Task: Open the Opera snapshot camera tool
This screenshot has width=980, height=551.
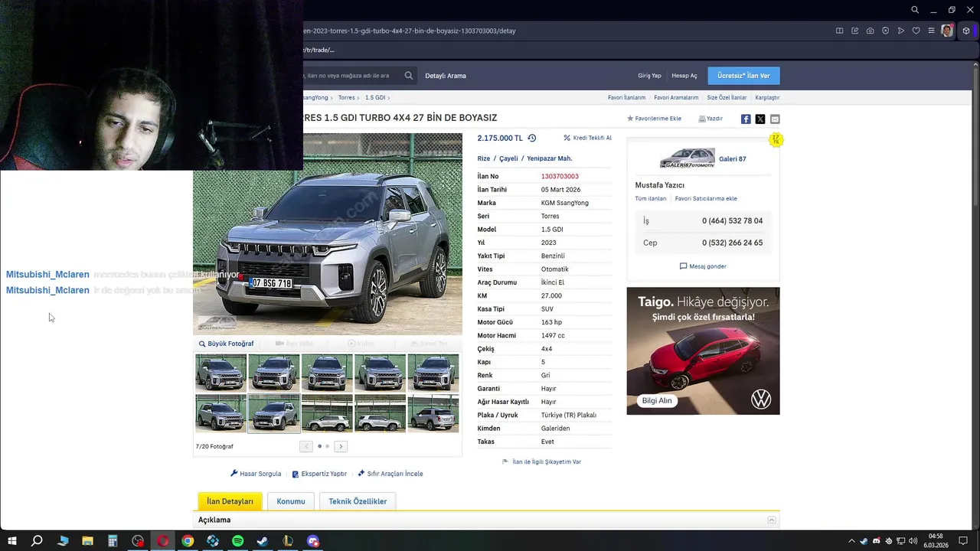Action: pos(871,31)
